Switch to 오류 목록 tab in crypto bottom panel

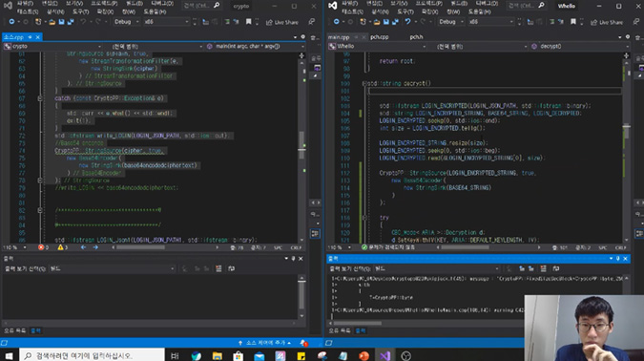point(14,330)
